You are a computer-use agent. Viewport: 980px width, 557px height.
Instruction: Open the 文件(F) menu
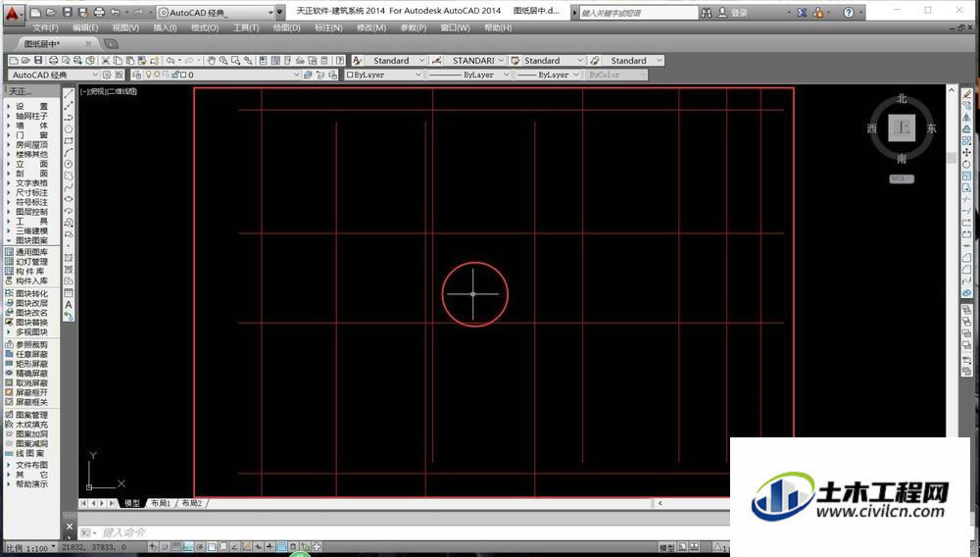pyautogui.click(x=45, y=28)
